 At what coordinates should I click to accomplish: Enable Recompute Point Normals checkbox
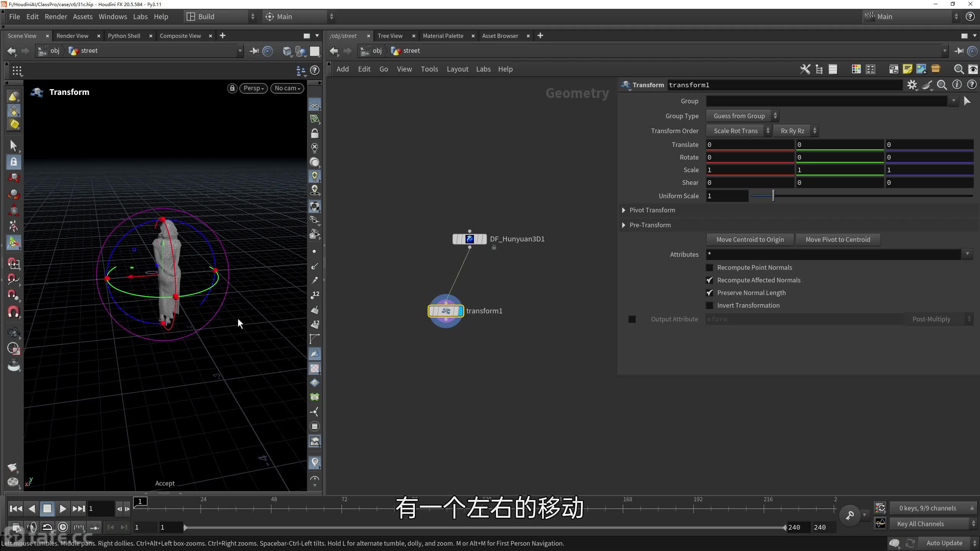[709, 267]
